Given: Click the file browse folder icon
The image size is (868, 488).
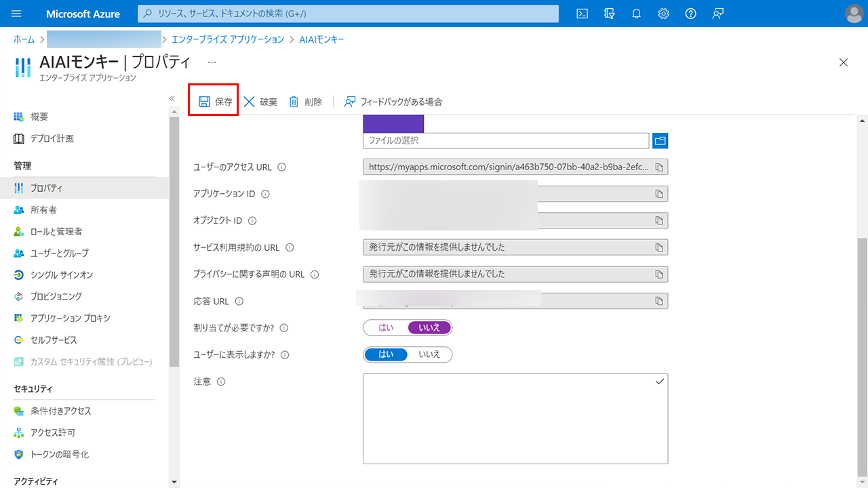Looking at the screenshot, I should point(660,140).
